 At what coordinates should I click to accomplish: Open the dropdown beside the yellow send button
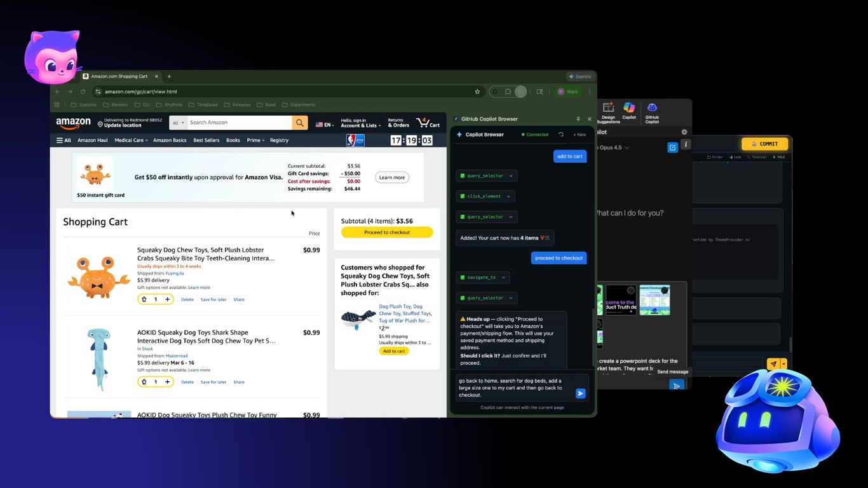784,364
